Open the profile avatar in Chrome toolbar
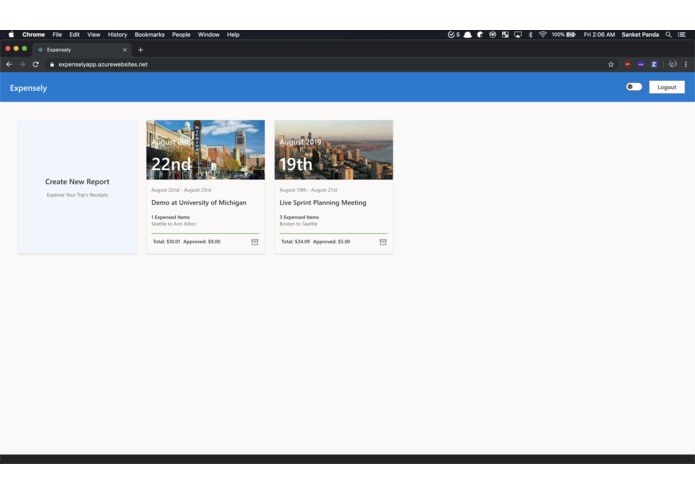Screen dimensions: 695x494 [672, 64]
